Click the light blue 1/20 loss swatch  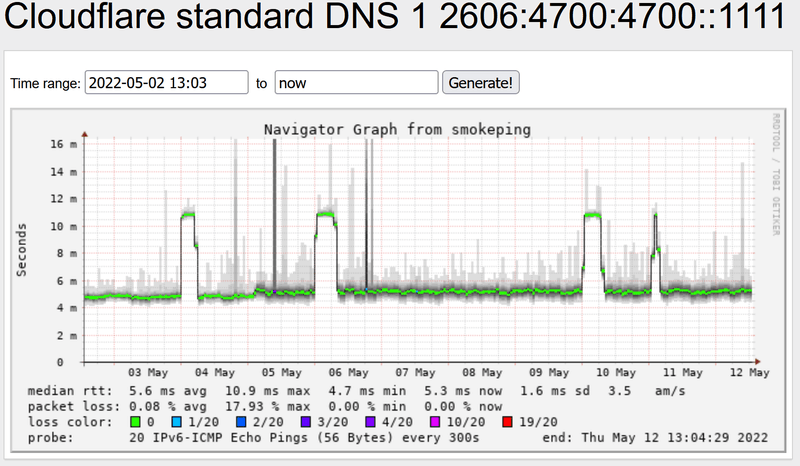(177, 422)
